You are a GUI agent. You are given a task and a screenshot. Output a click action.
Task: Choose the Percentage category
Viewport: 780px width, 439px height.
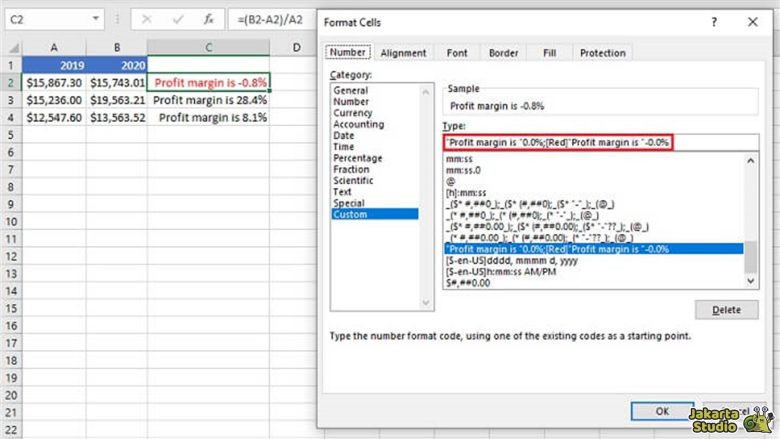coord(357,158)
